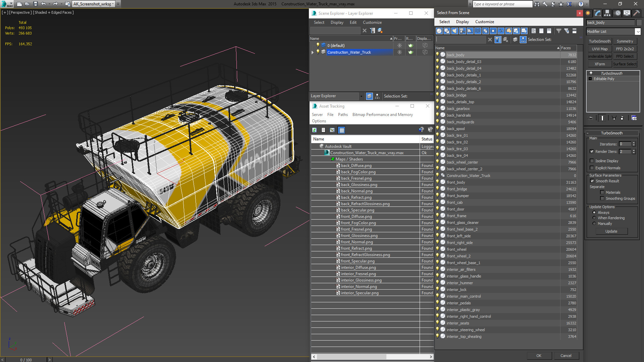Open the Create command panel tab
644x362 pixels.
[x=588, y=13]
